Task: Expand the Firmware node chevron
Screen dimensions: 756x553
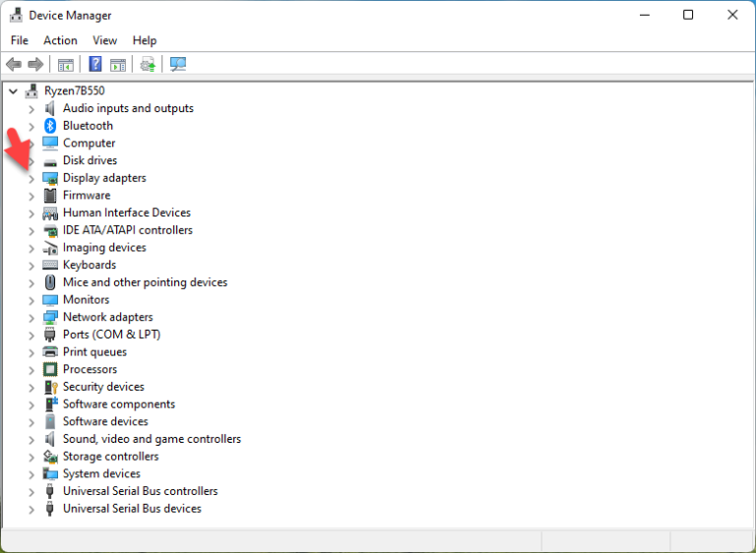Action: 31,196
